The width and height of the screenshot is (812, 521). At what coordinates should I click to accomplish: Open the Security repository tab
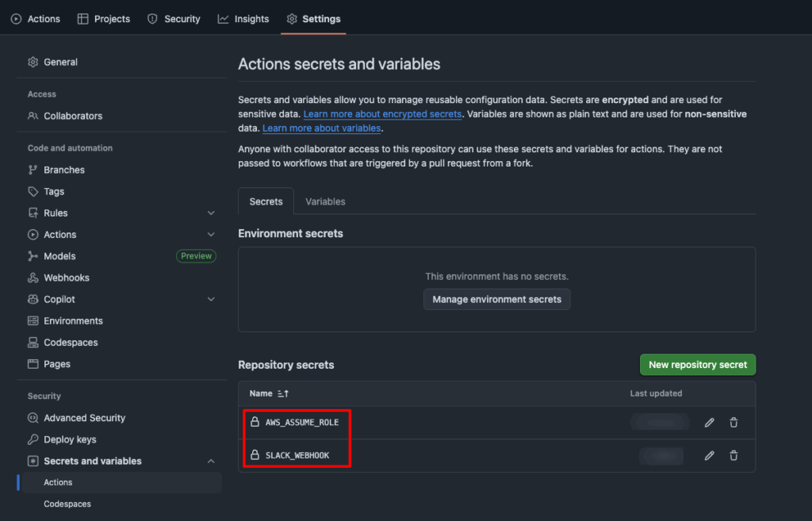174,19
